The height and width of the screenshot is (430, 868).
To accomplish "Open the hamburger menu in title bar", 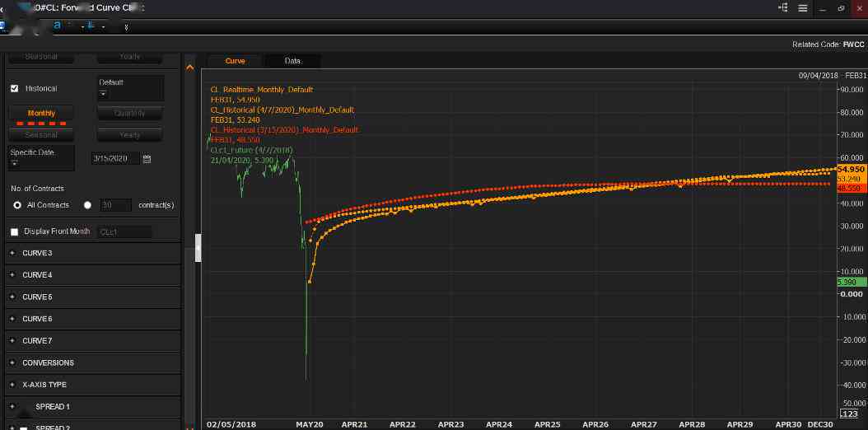I will tap(803, 7).
